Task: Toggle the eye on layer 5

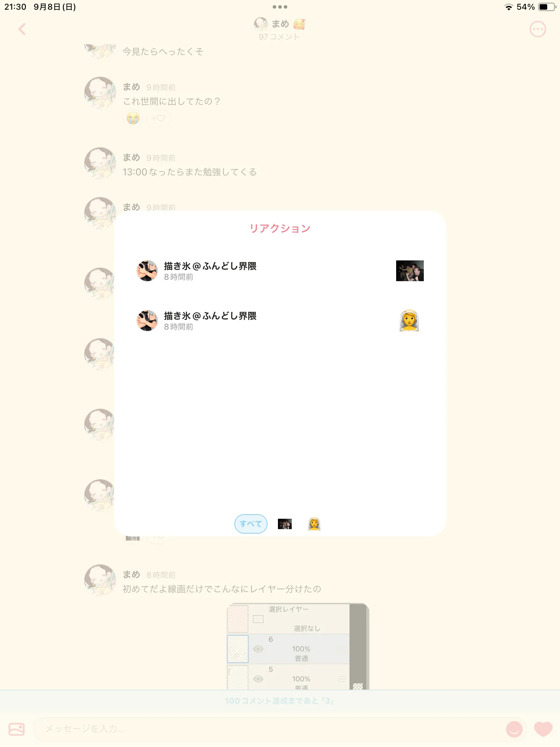Action: (258, 679)
